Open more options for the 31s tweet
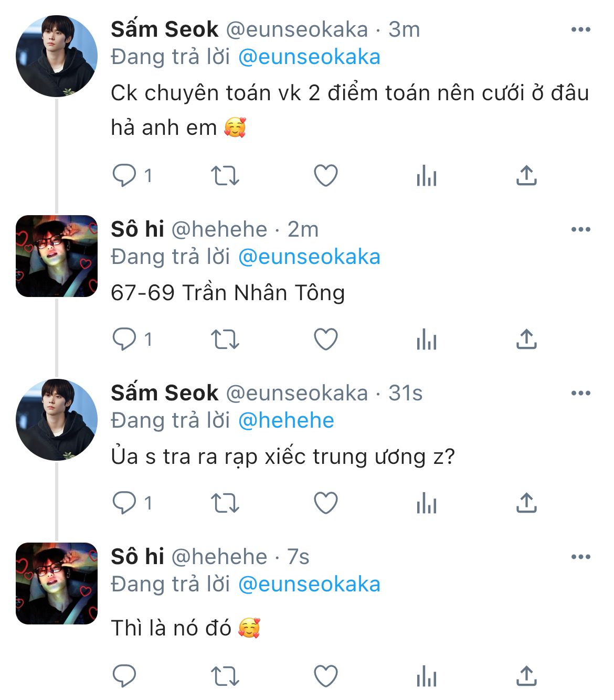 (x=580, y=394)
